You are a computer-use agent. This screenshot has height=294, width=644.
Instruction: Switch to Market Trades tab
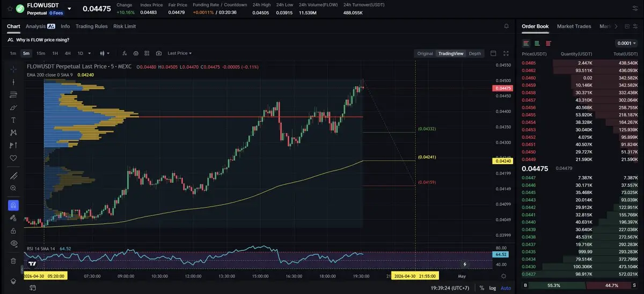[x=574, y=26]
